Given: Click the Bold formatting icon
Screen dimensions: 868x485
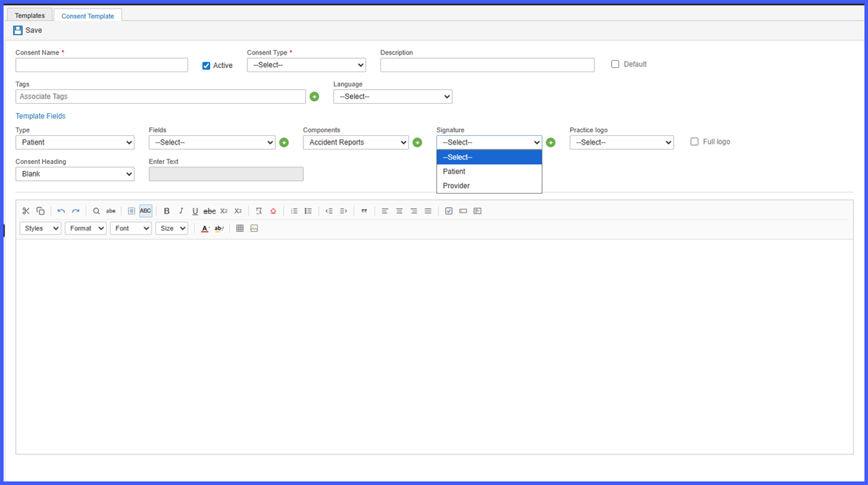Looking at the screenshot, I should 167,211.
